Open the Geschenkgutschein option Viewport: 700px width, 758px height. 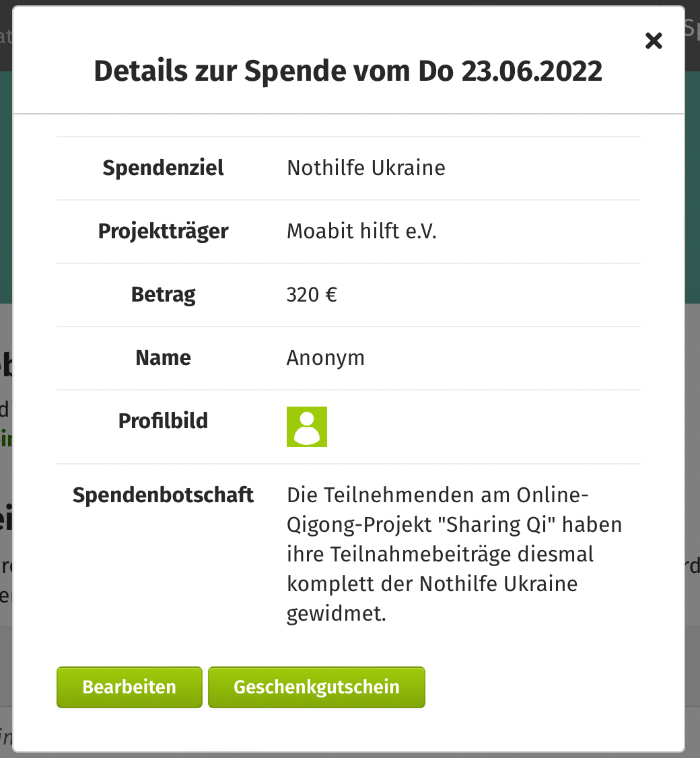coord(316,687)
